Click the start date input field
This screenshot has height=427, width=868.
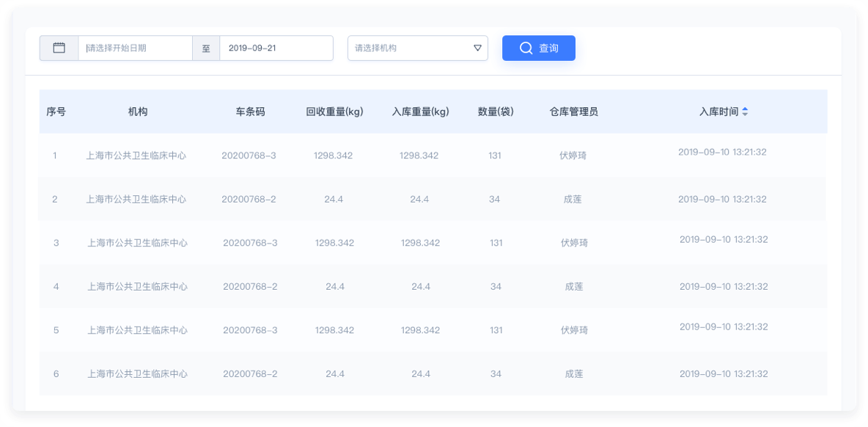(x=135, y=48)
